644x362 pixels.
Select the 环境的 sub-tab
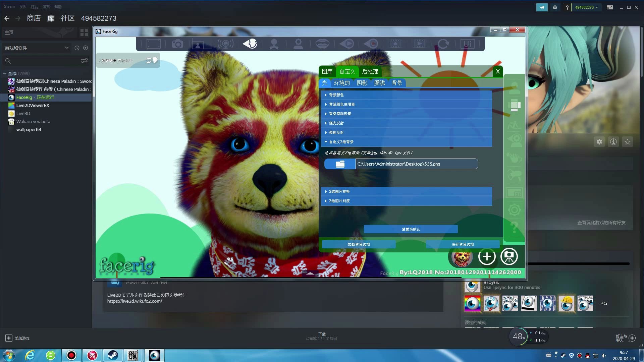[x=342, y=83]
